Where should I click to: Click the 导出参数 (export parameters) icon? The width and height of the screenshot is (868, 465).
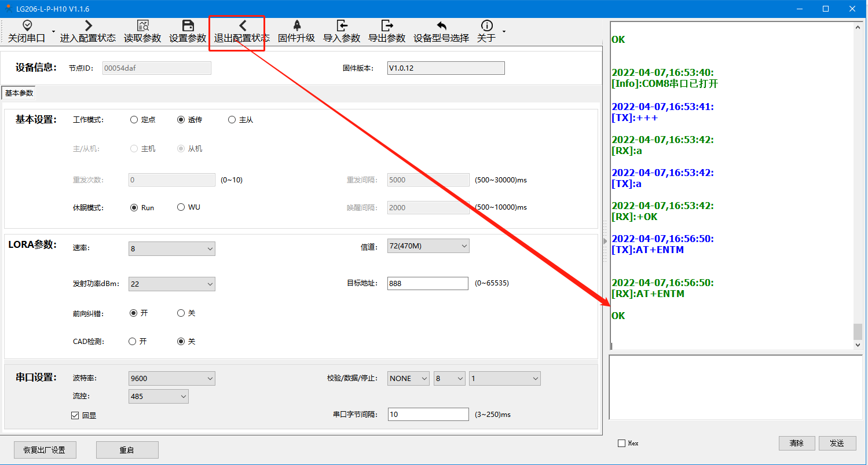coord(387,25)
